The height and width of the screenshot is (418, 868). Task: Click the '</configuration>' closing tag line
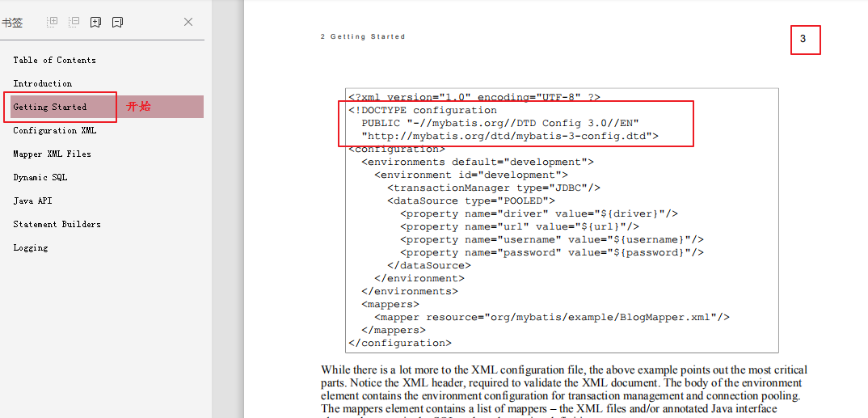click(x=400, y=344)
